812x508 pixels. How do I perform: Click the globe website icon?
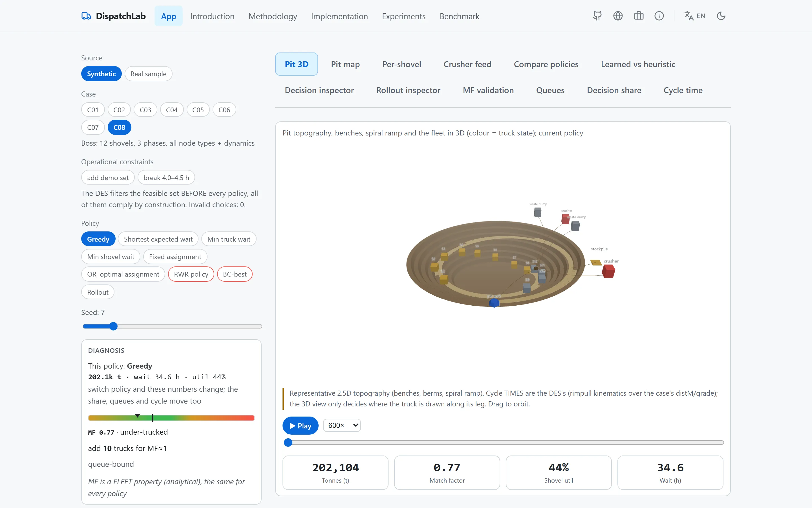(x=618, y=16)
